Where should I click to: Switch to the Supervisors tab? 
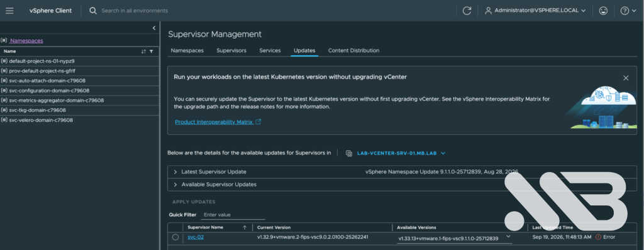(231, 50)
